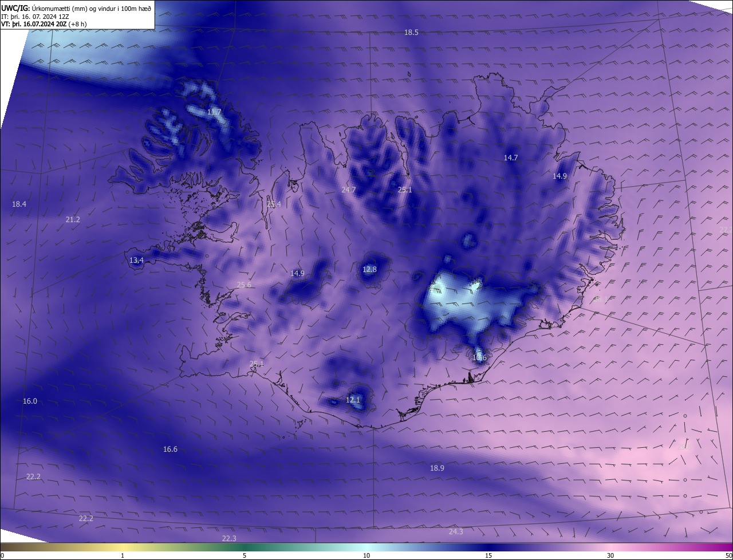The image size is (733, 560).
Task: Click the 25.4 value label
Action: coord(274,204)
